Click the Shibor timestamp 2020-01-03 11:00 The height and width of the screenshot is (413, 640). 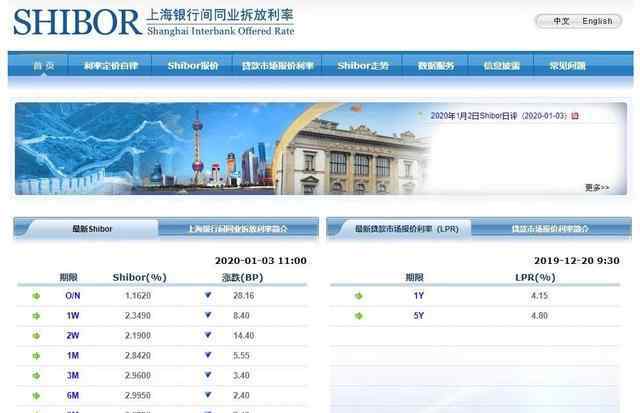(x=261, y=260)
